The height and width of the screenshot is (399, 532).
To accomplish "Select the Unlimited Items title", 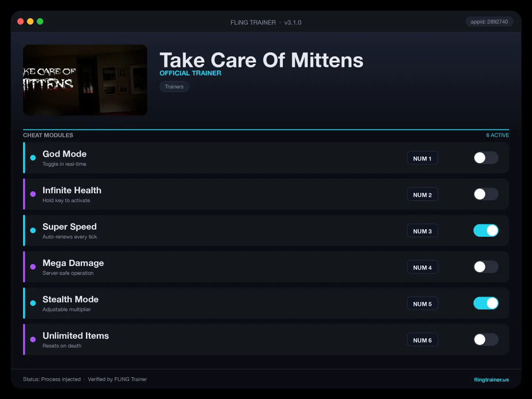I will [x=76, y=336].
